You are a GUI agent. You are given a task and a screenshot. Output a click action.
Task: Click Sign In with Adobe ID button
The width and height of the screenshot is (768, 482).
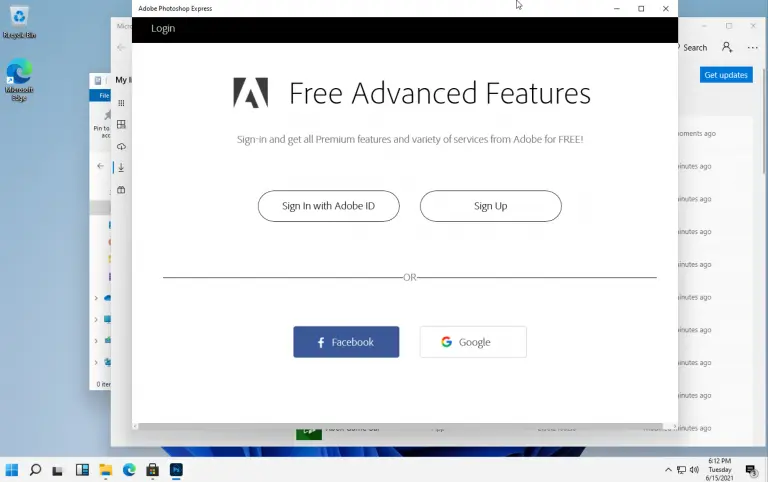tap(329, 206)
